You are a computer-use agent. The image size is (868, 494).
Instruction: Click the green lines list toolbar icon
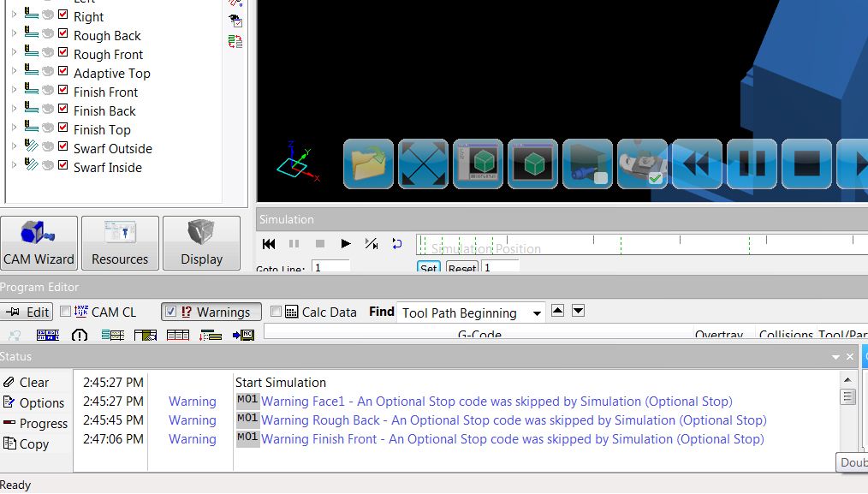pos(112,335)
